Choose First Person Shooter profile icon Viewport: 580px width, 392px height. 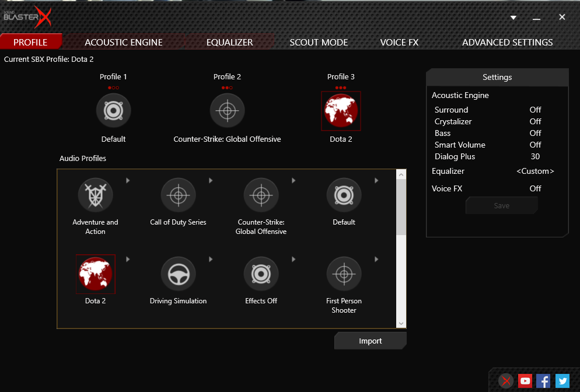[344, 274]
